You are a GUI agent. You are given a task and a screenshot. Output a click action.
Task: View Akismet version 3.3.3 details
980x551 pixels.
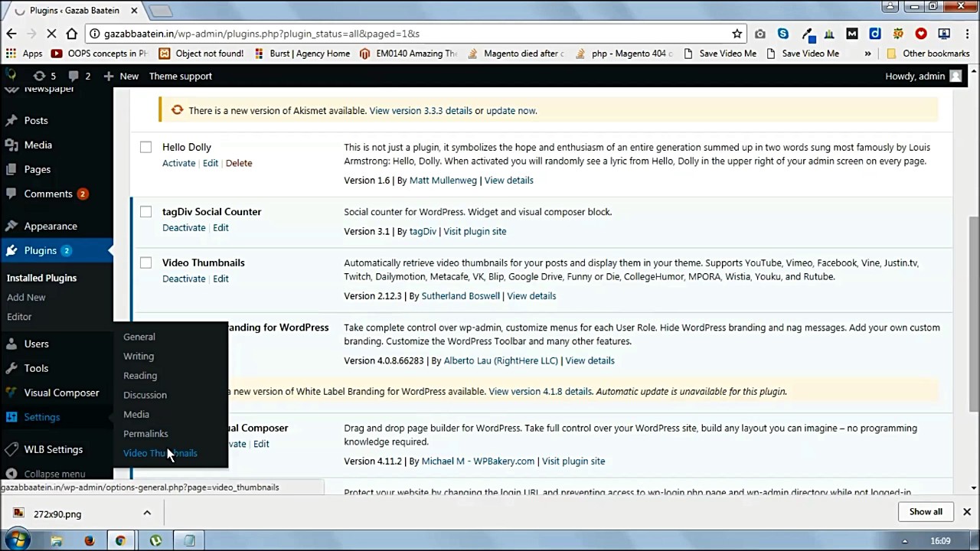click(x=420, y=111)
